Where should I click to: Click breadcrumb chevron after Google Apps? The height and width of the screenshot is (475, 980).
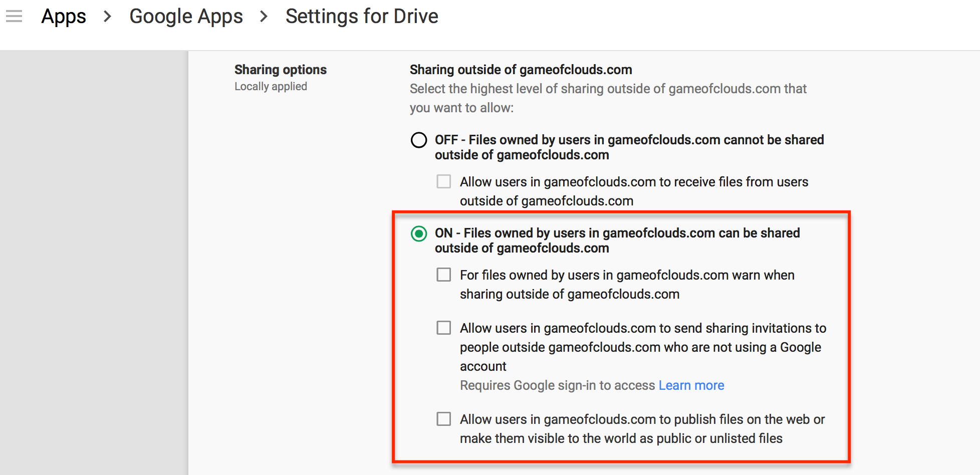tap(264, 17)
